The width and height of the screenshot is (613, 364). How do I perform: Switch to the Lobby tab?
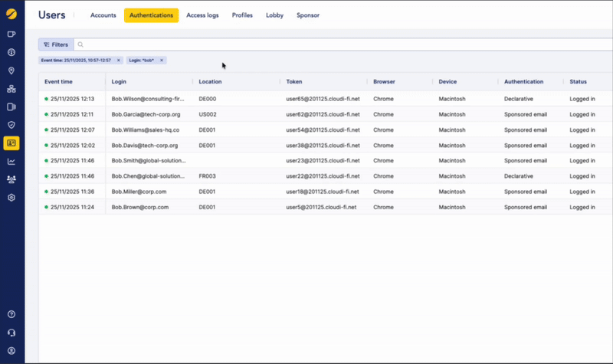(275, 15)
